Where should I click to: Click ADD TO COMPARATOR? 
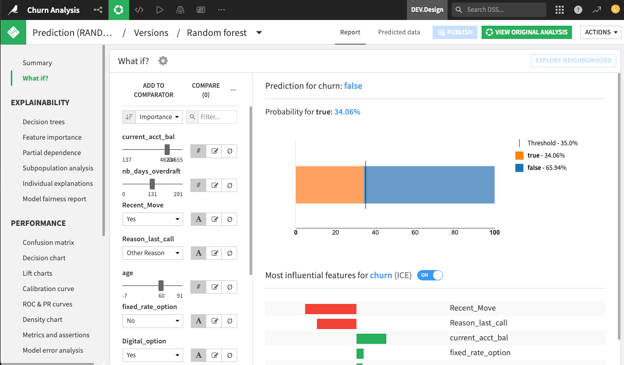pos(154,90)
